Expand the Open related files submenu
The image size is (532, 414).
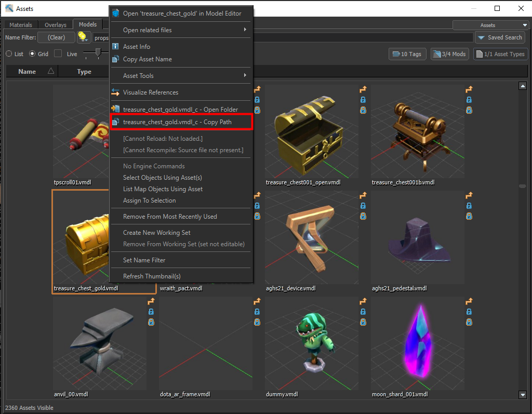181,30
